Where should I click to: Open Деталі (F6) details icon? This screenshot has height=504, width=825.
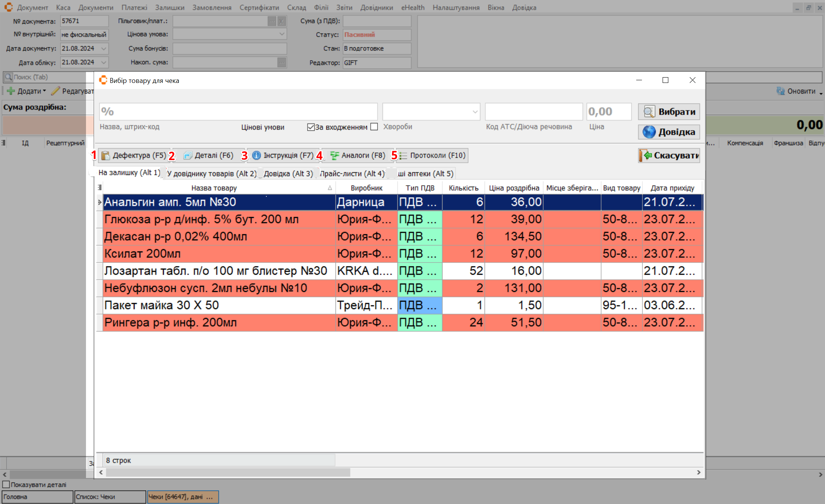pos(188,156)
